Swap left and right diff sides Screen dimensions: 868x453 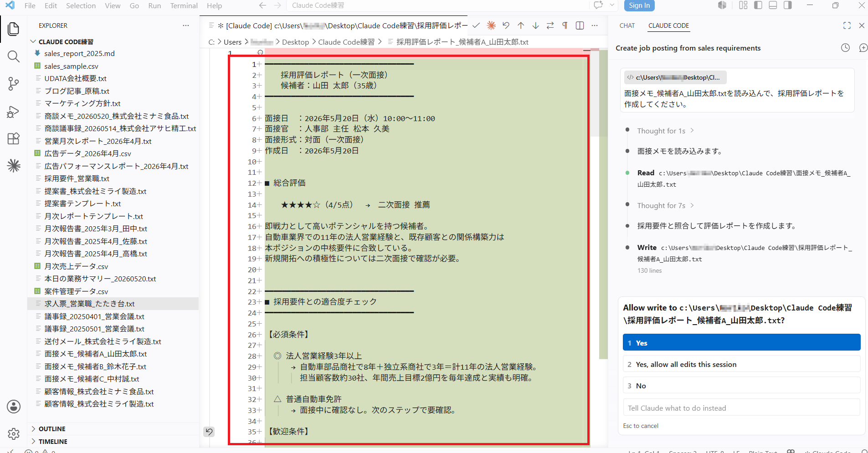point(550,25)
